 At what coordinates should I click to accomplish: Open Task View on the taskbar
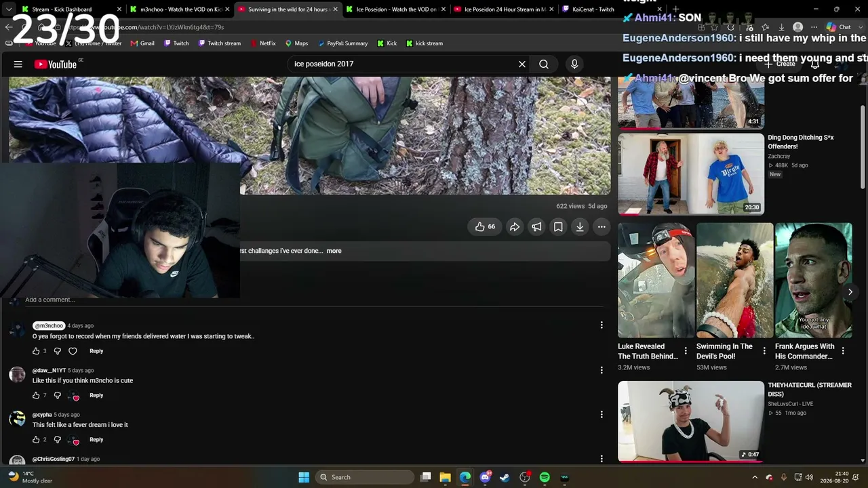(425, 477)
